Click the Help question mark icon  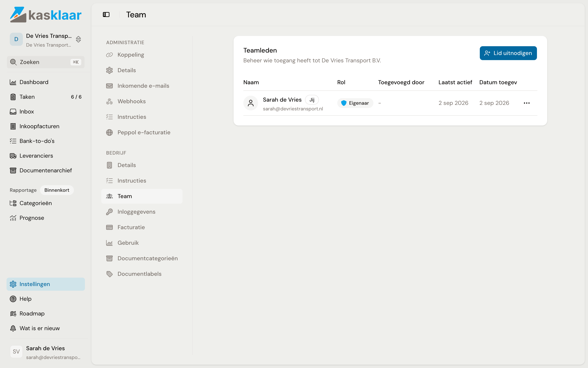(13, 299)
